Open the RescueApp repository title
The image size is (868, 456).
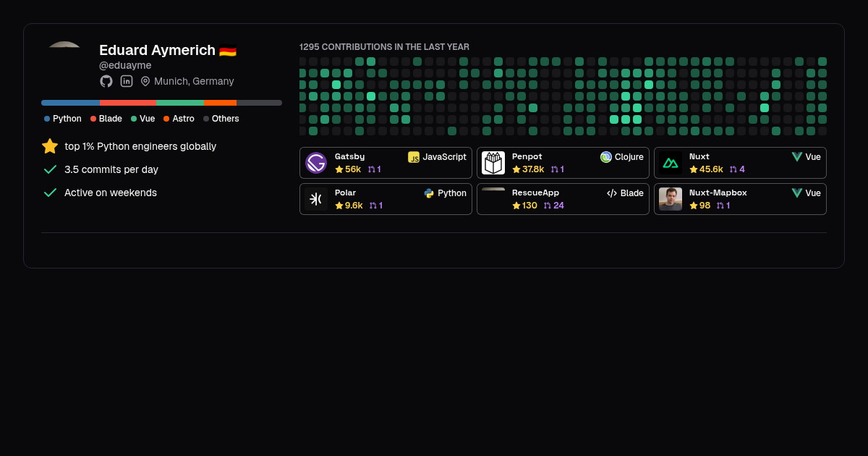pyautogui.click(x=535, y=193)
